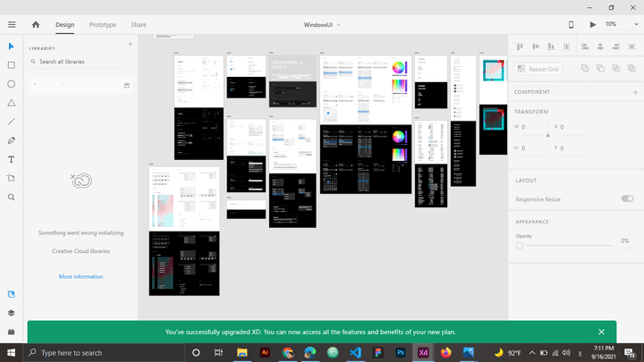
Task: Align selected objects to middle vertically
Action: point(535,46)
